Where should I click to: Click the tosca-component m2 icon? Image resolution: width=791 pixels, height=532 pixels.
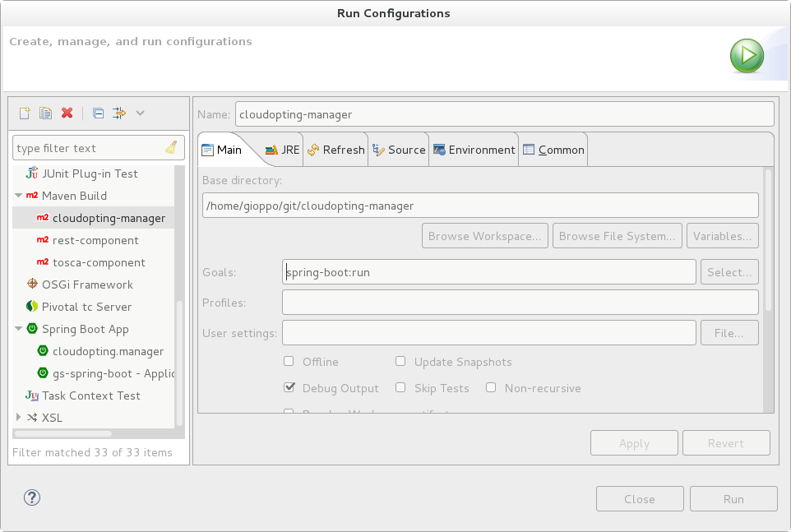43,261
